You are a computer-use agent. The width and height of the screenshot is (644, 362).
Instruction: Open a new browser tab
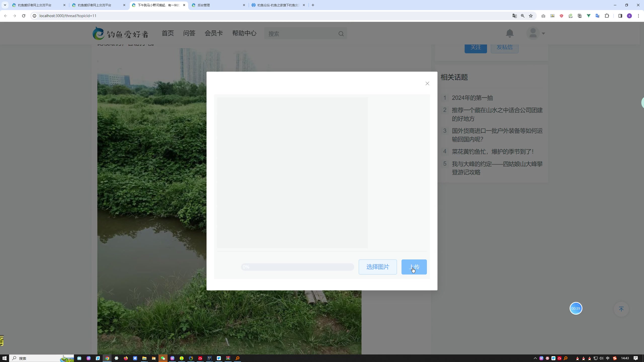pyautogui.click(x=313, y=5)
